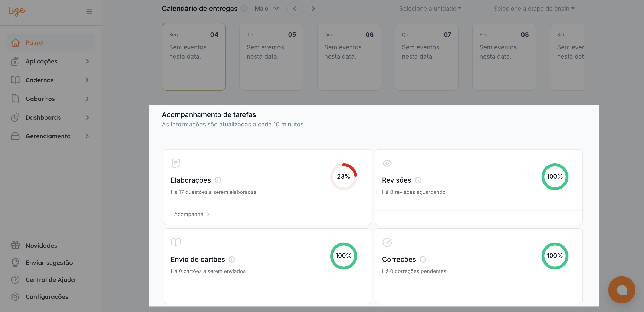644x312 pixels.
Task: Click 'Há 0 correções pendentes' text
Action: coord(414,271)
